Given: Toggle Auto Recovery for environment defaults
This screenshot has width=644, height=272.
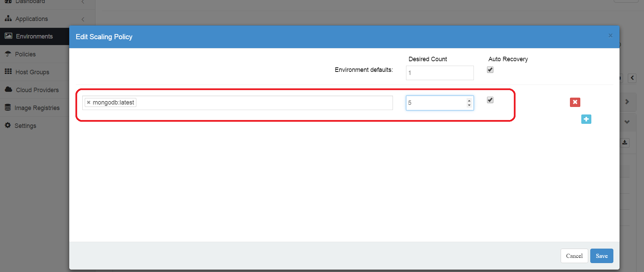Looking at the screenshot, I should pyautogui.click(x=490, y=69).
